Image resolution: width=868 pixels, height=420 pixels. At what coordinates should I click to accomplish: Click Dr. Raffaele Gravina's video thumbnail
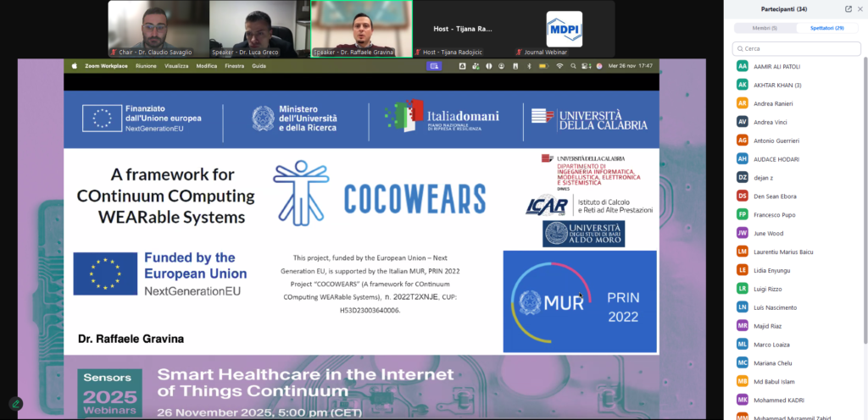361,29
